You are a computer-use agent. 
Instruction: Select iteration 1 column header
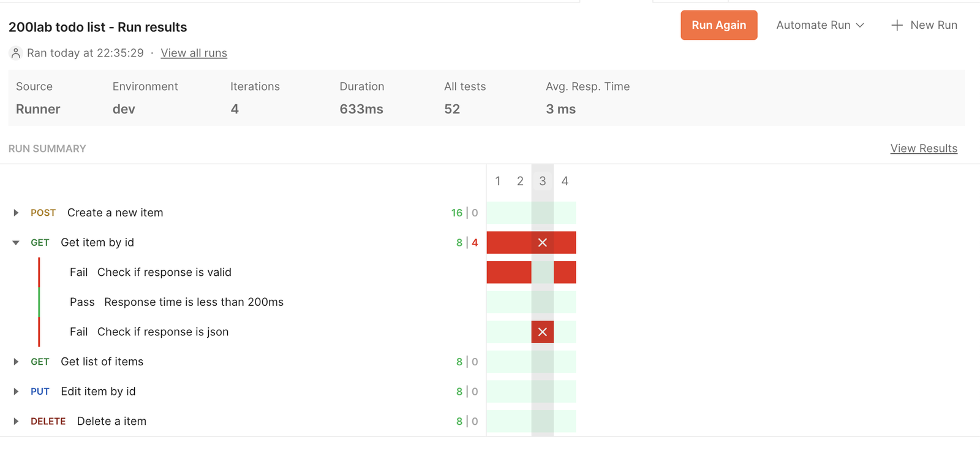498,181
